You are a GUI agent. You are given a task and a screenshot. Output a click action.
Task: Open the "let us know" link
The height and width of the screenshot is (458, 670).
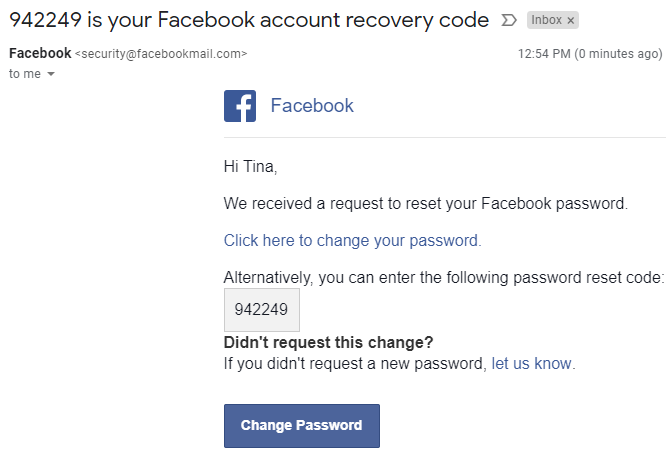click(532, 363)
